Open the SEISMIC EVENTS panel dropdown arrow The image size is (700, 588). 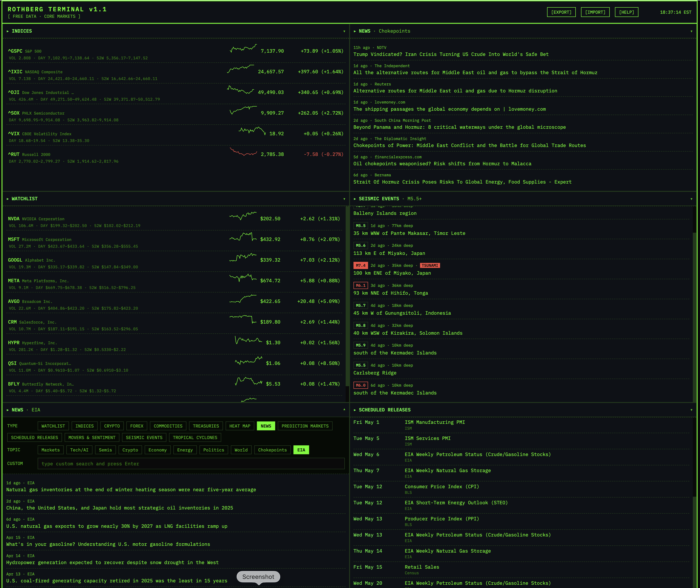click(691, 199)
